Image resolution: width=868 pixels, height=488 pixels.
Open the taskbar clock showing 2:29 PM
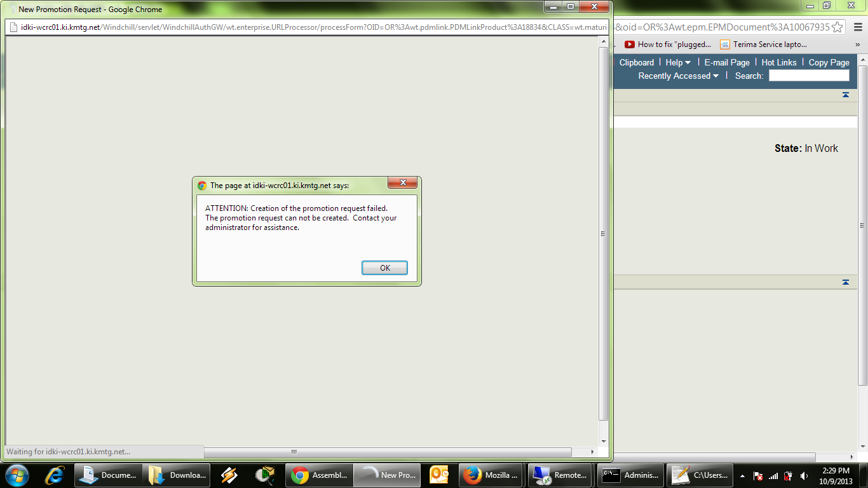pos(836,475)
